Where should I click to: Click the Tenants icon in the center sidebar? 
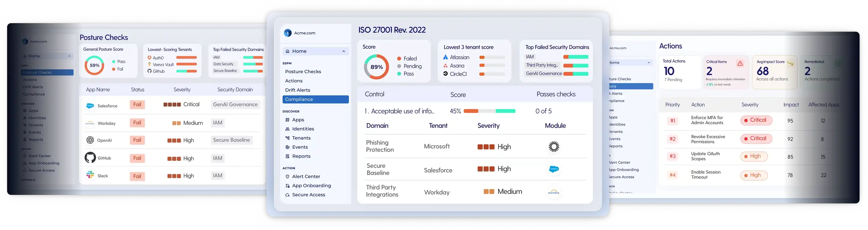click(287, 138)
